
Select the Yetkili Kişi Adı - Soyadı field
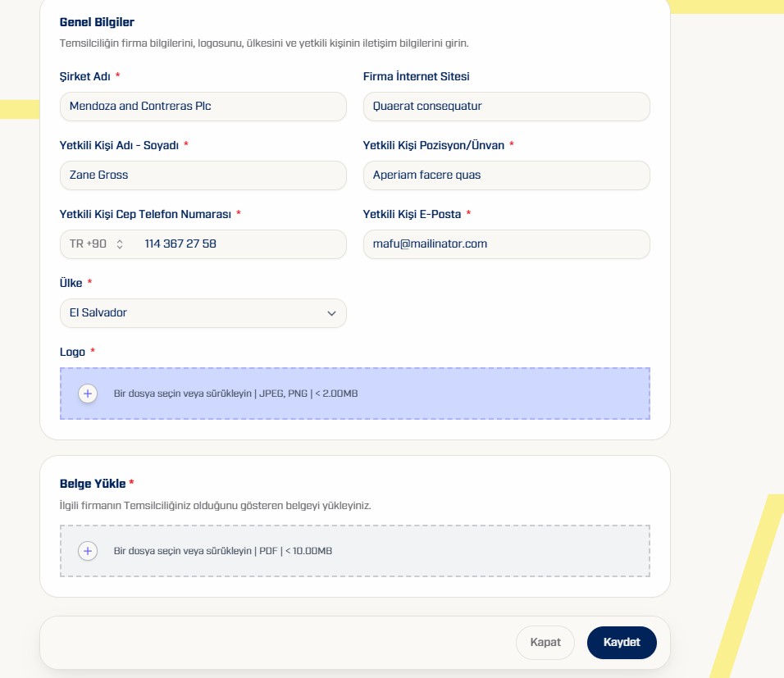coord(203,175)
